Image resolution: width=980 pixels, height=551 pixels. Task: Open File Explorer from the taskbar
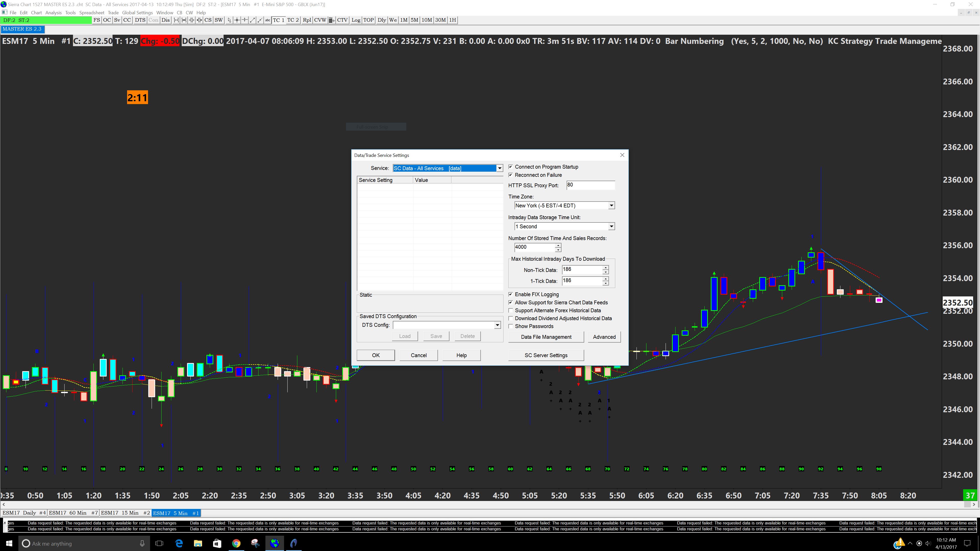198,543
